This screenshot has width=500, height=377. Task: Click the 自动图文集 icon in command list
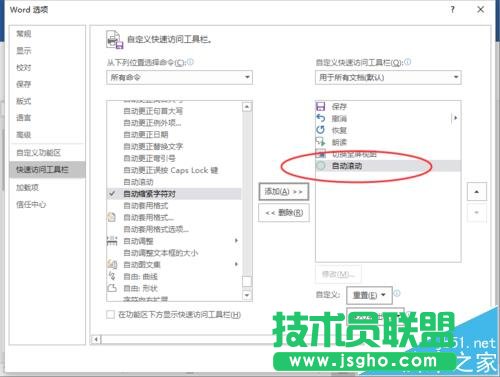112,264
